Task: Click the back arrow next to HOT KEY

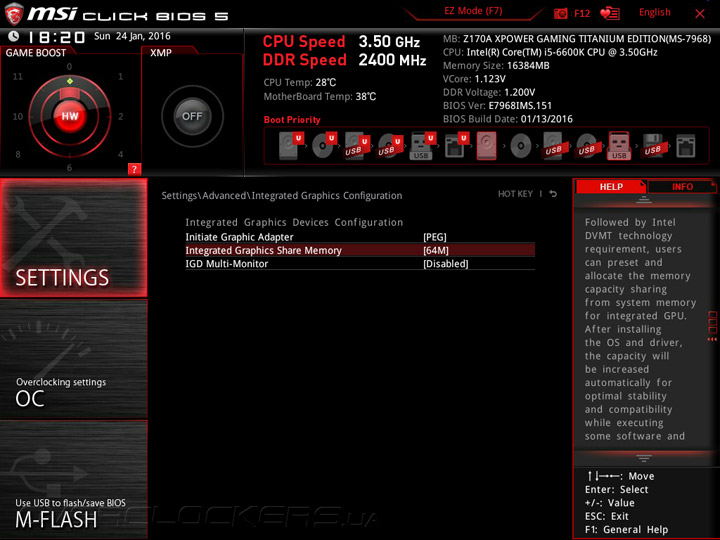Action: click(553, 194)
